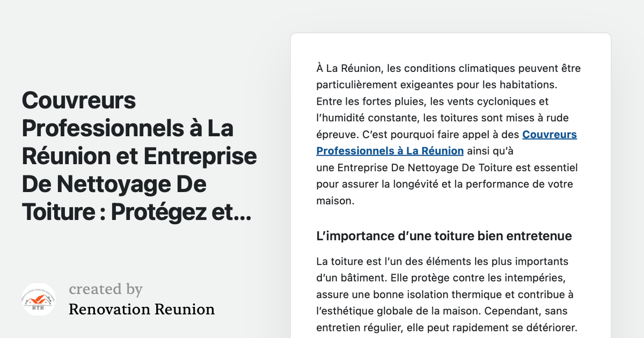Click the line "pour assurer la longévité"
The width and height of the screenshot is (644, 338).
tap(444, 184)
